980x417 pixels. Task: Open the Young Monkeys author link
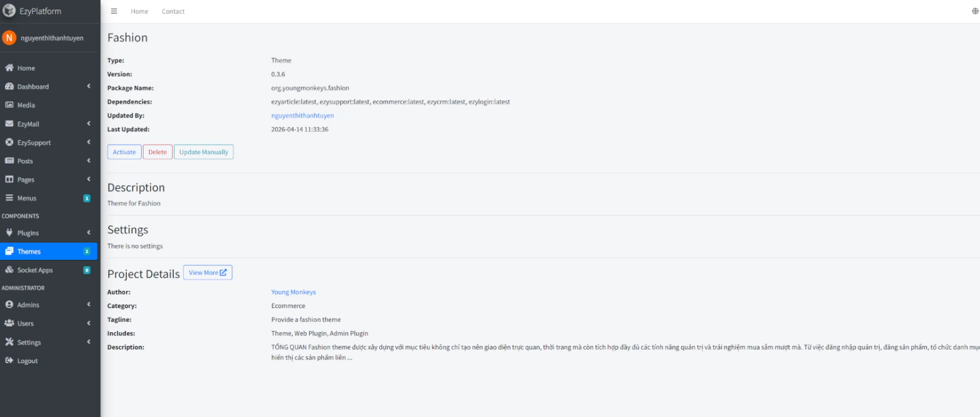(293, 292)
